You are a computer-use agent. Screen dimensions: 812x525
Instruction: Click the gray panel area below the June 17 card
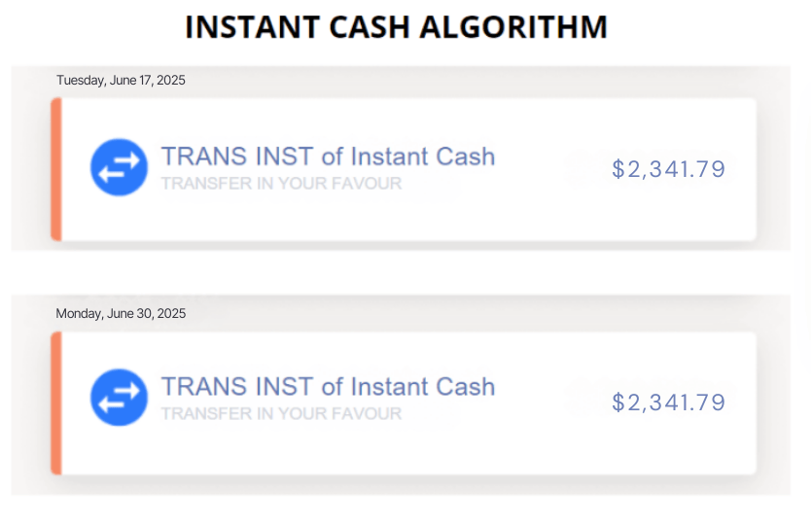pos(389,246)
